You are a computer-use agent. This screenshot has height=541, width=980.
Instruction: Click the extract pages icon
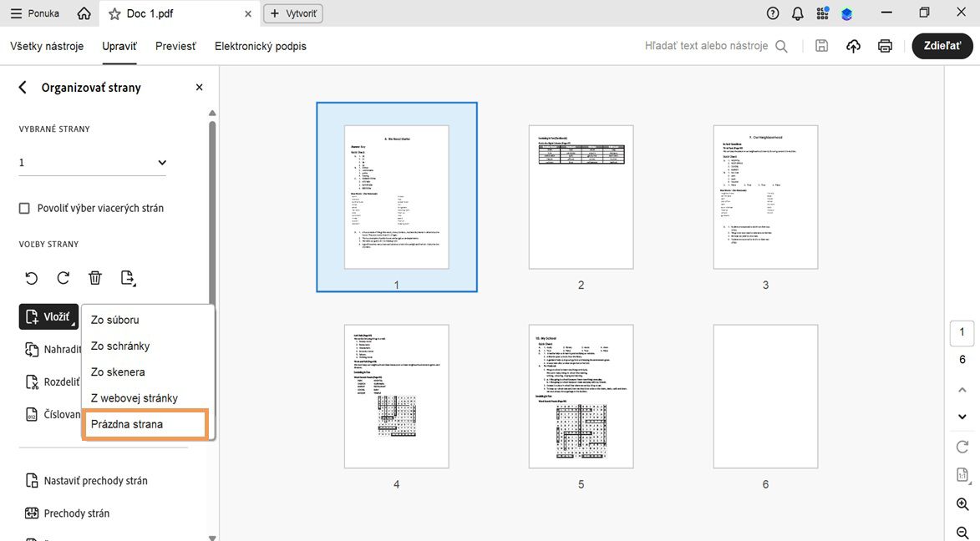[128, 278]
